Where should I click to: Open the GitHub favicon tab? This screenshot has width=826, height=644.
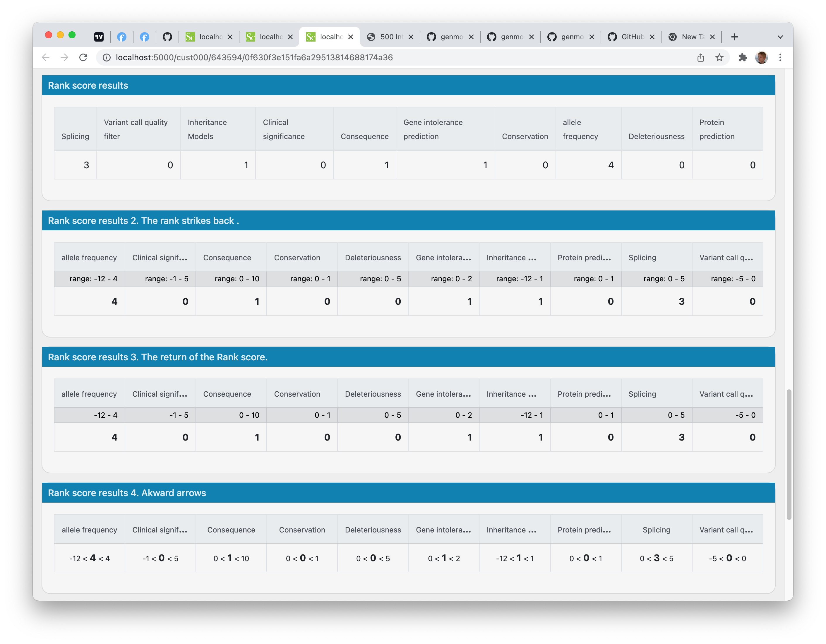[x=167, y=37]
